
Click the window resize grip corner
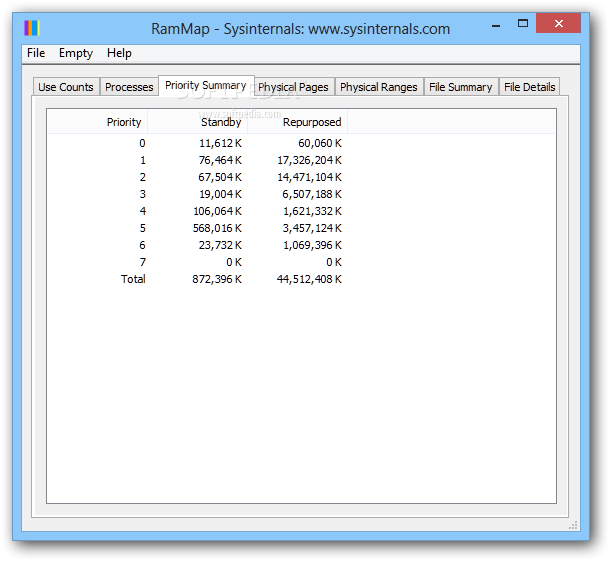[573, 525]
